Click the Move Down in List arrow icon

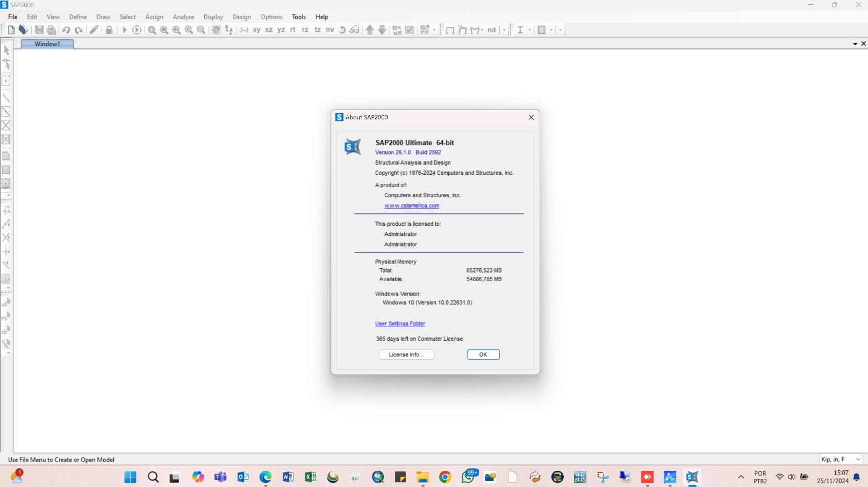pos(382,30)
